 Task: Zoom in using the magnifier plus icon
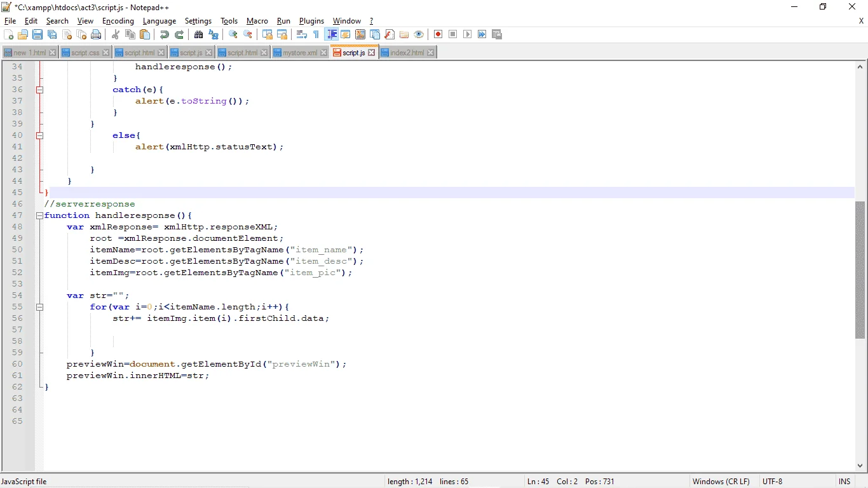point(233,34)
